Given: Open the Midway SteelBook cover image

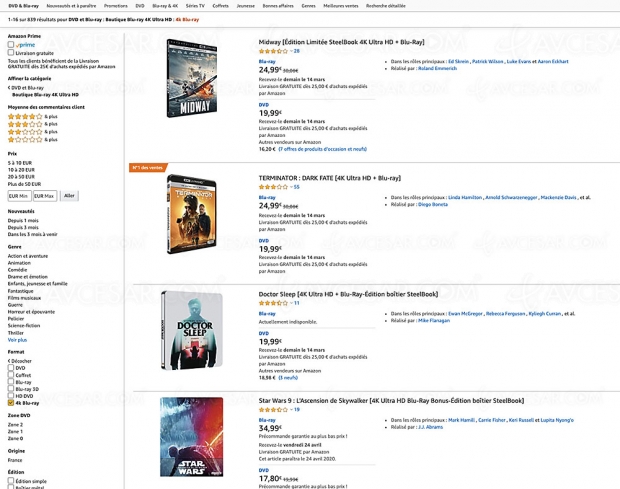Looking at the screenshot, I should (x=192, y=78).
